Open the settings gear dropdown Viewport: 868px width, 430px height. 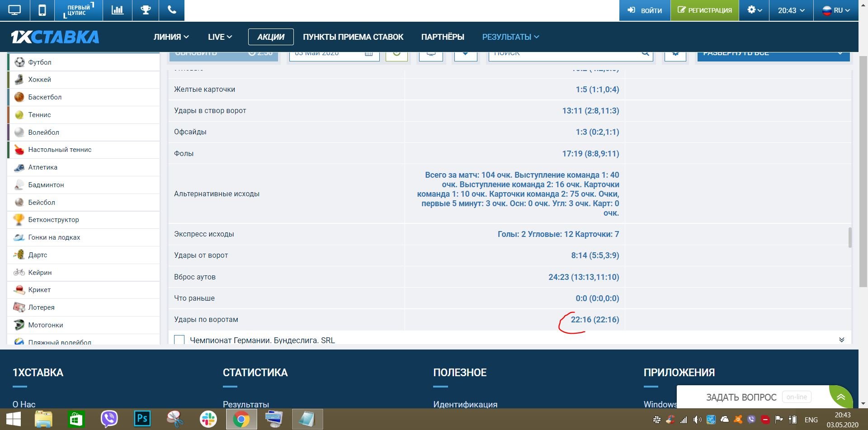click(754, 10)
